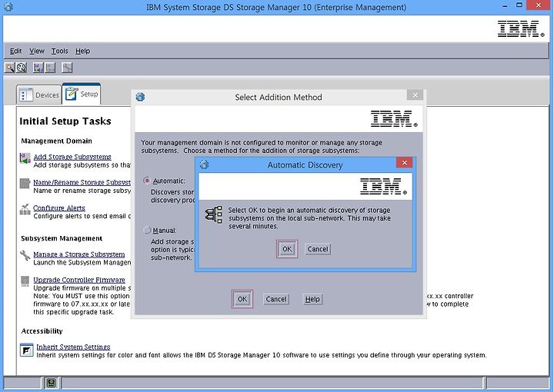Click the Management Domain heading

pos(56,141)
